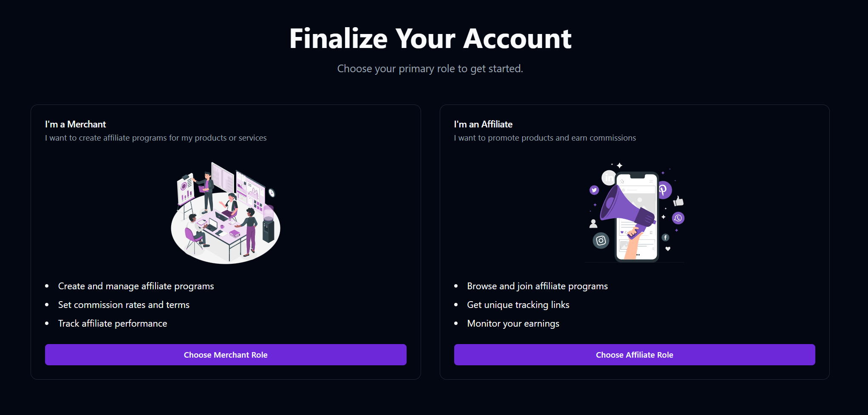Click the wall clock in the merchant illustration
This screenshot has height=415, width=868.
tap(271, 193)
